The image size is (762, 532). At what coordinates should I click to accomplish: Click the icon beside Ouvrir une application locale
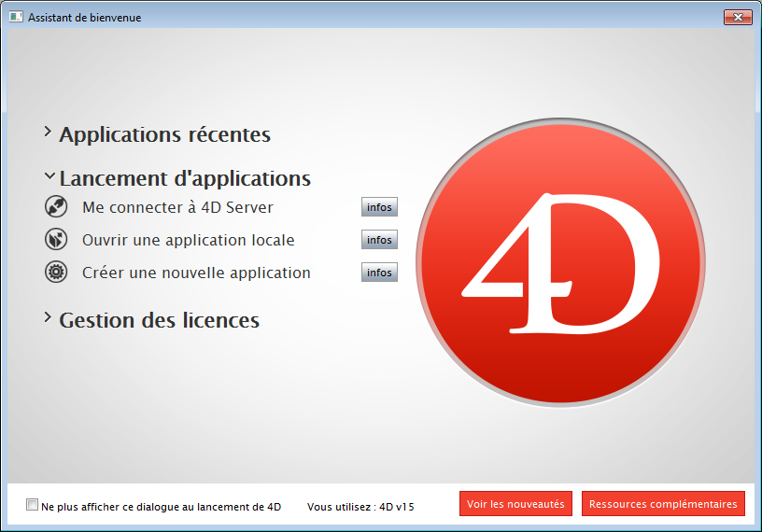click(56, 240)
